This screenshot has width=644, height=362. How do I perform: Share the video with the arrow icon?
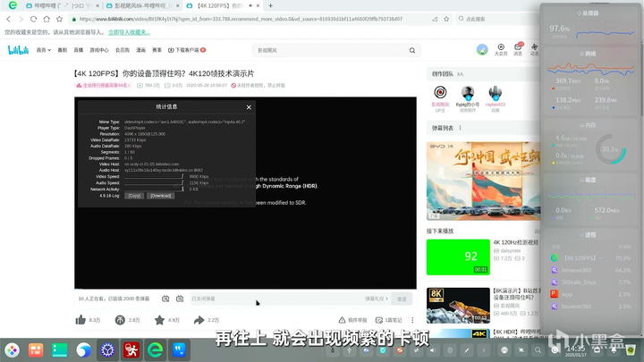click(x=199, y=320)
